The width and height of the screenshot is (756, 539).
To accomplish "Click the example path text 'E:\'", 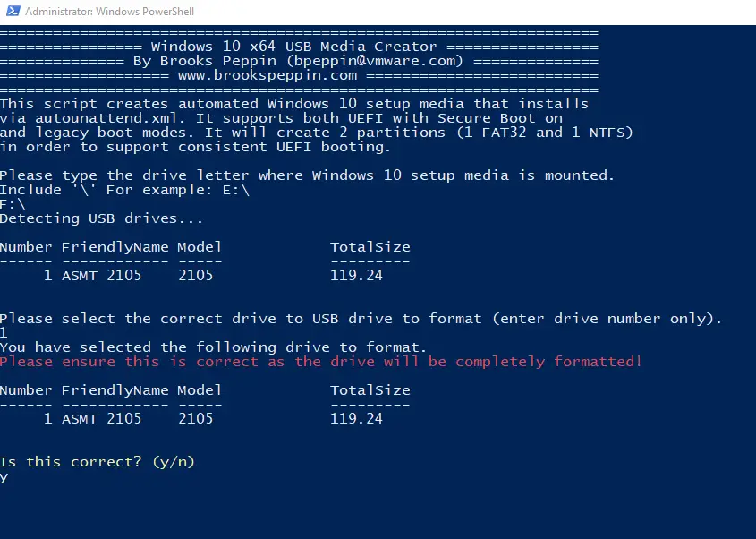I will [236, 190].
